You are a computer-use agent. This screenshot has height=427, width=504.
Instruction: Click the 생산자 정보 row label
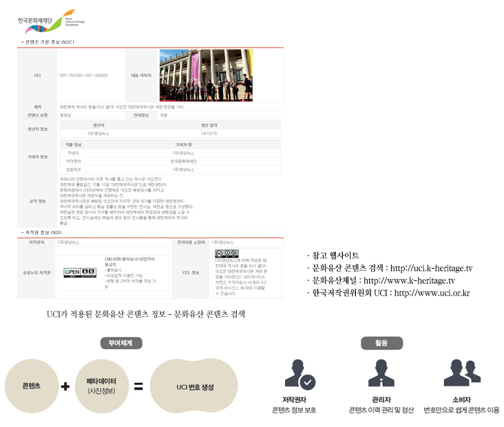38,129
